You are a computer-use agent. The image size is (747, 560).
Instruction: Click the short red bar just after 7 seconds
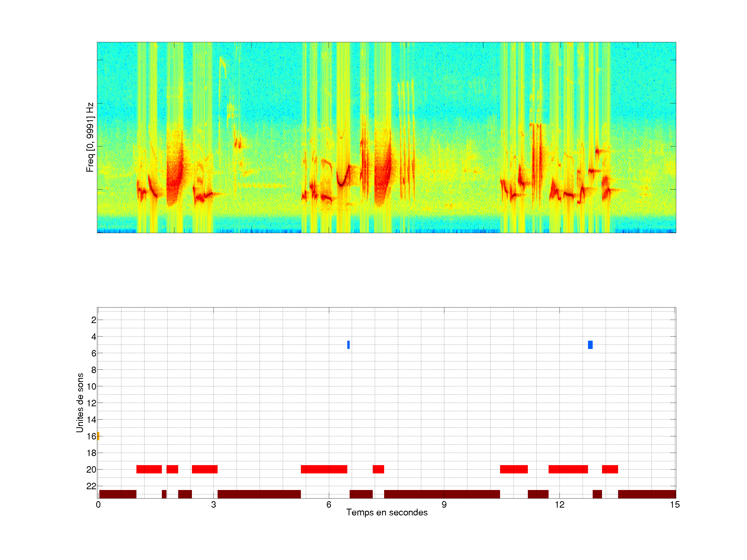tap(378, 469)
